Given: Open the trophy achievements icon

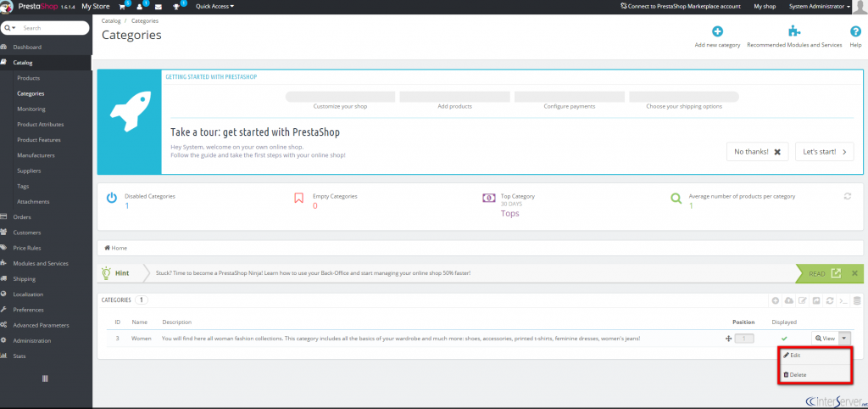Looking at the screenshot, I should pyautogui.click(x=177, y=7).
